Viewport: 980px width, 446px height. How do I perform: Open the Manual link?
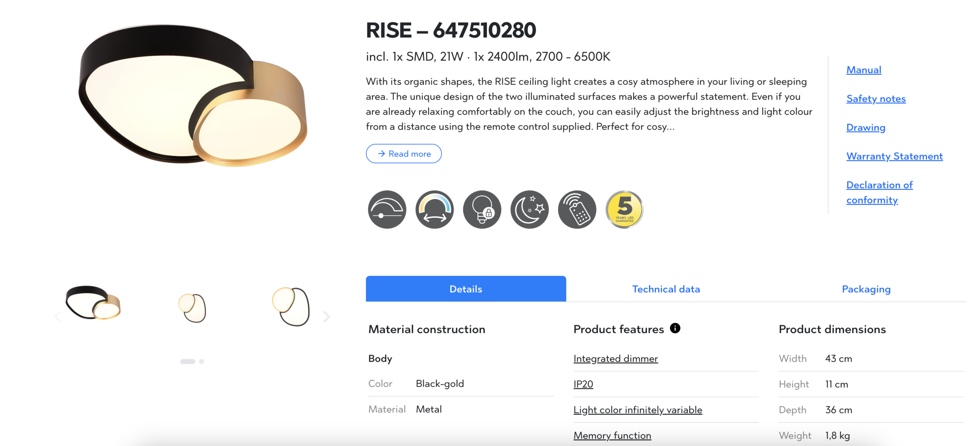pyautogui.click(x=864, y=70)
